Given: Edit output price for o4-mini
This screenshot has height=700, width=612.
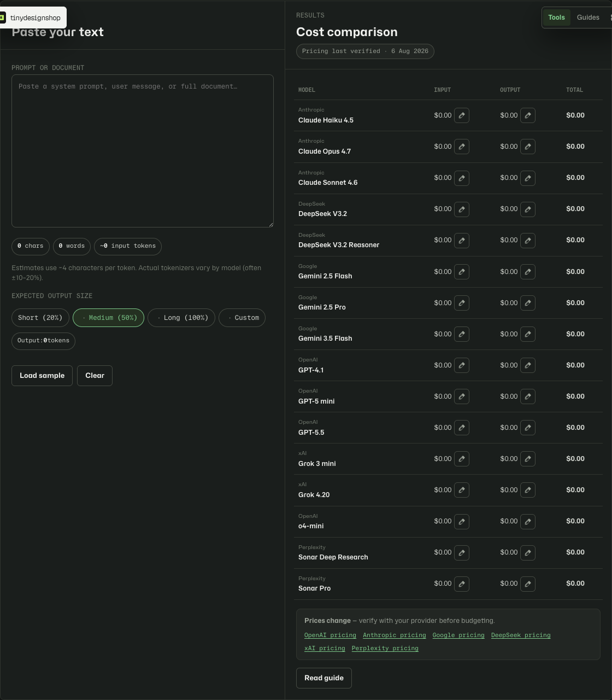Looking at the screenshot, I should pyautogui.click(x=528, y=522).
